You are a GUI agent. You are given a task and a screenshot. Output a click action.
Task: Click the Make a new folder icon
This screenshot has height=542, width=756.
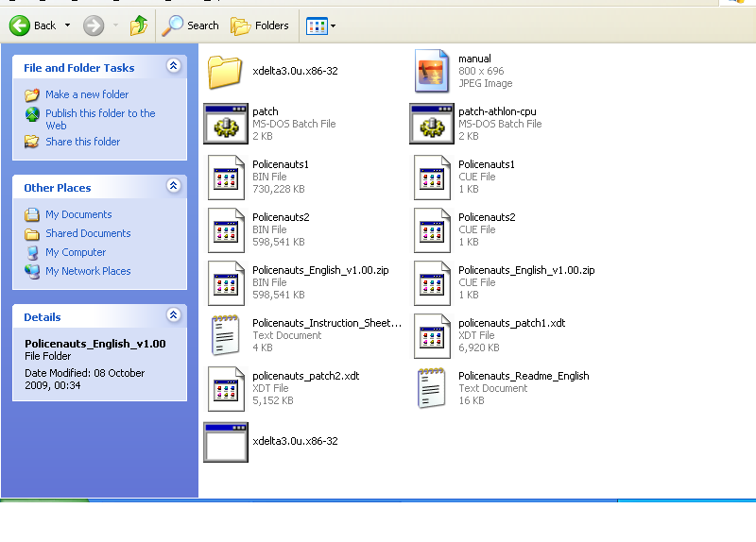32,95
